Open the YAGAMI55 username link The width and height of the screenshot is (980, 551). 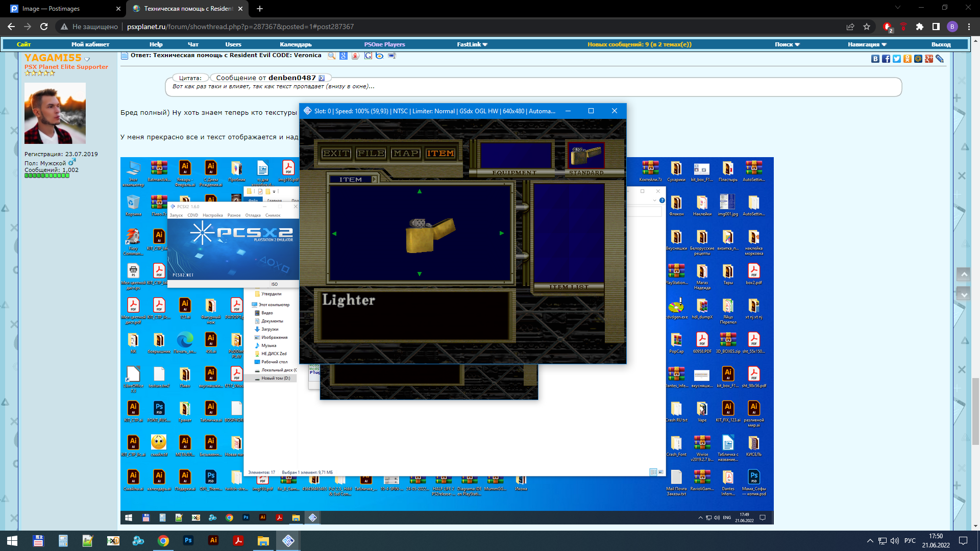[53, 58]
